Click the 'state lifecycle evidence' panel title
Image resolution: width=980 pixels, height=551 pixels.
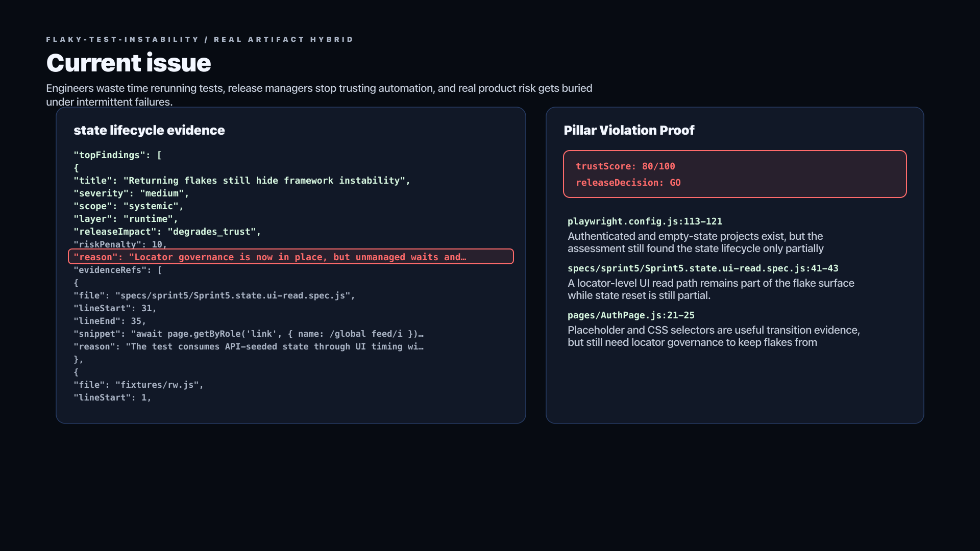click(x=149, y=130)
